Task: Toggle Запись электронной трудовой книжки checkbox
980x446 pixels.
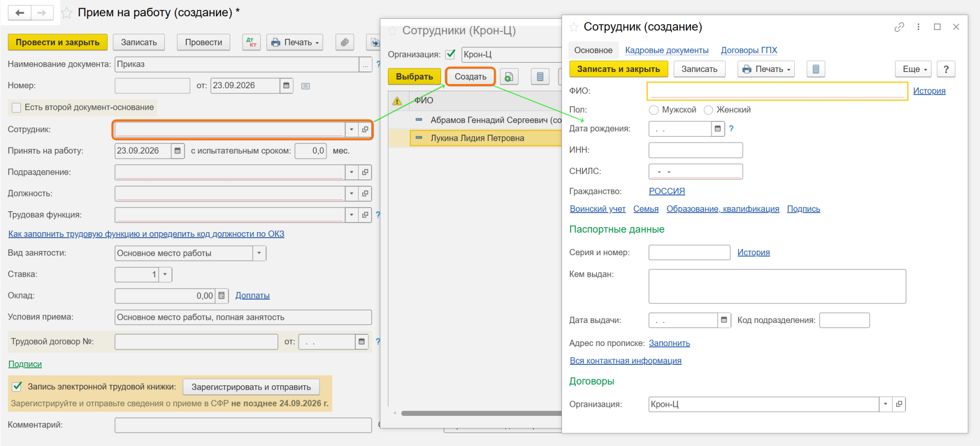Action: tap(17, 386)
